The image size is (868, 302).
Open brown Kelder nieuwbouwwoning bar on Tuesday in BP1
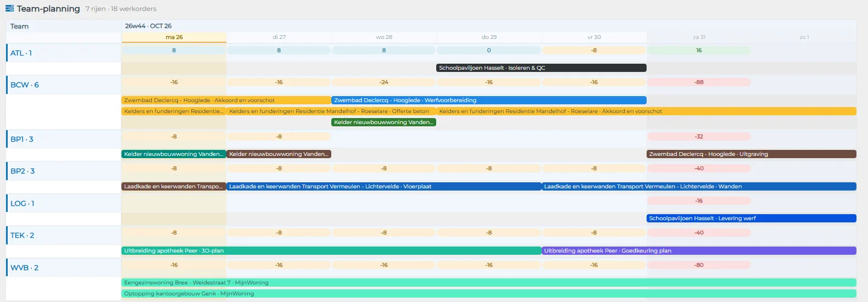point(279,154)
